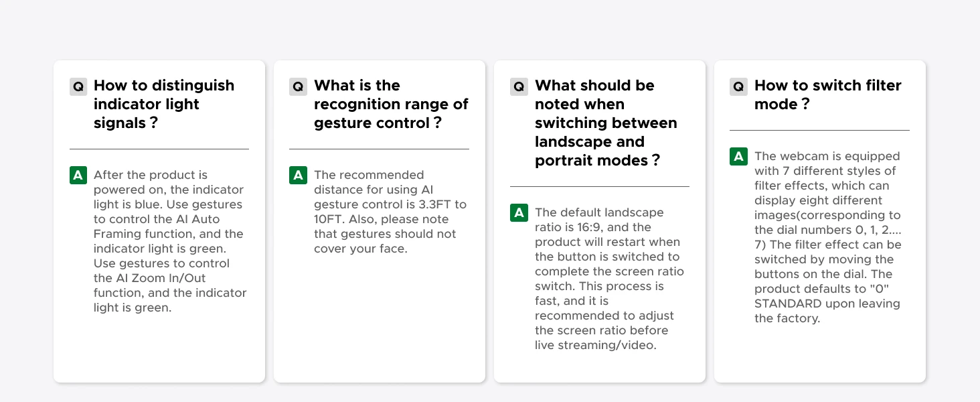Click the divider line under landscape portrait question

tap(600, 186)
